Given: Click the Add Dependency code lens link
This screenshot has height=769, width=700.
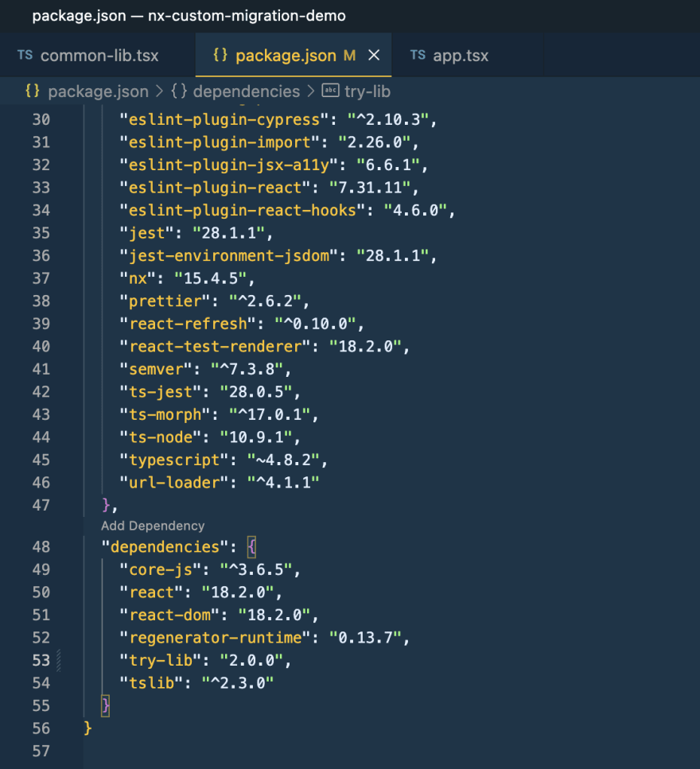Looking at the screenshot, I should [x=153, y=526].
